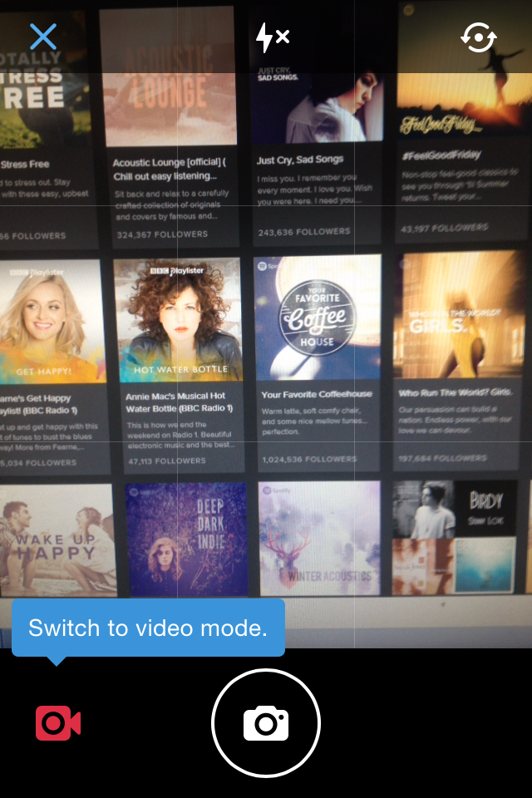The image size is (532, 798).
Task: Tap the '243,636 FOLLOWERS' text
Action: click(x=304, y=232)
